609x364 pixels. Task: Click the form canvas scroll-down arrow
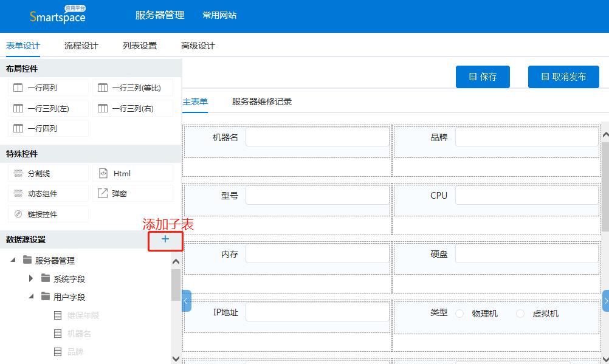click(x=605, y=359)
